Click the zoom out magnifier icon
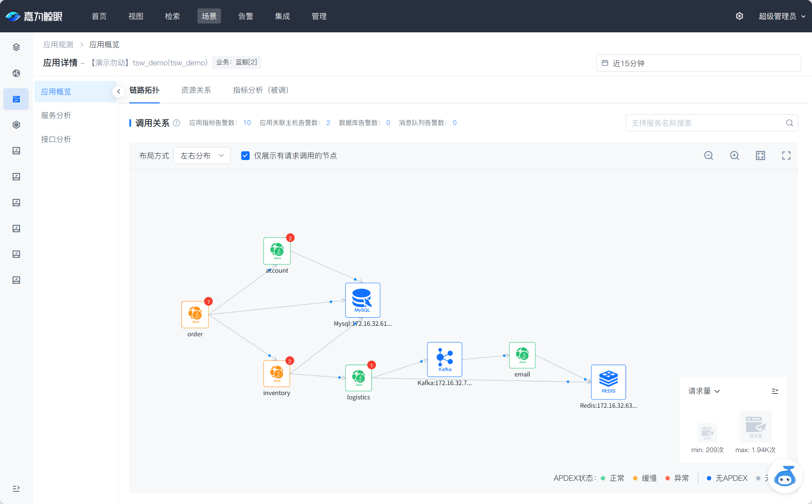This screenshot has width=812, height=504. point(709,155)
